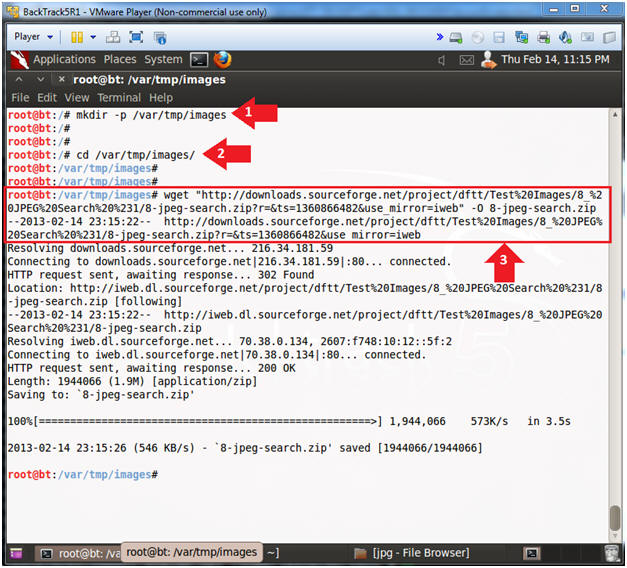Click the last root@bt:/var/tmp/images# prompt

(82, 475)
